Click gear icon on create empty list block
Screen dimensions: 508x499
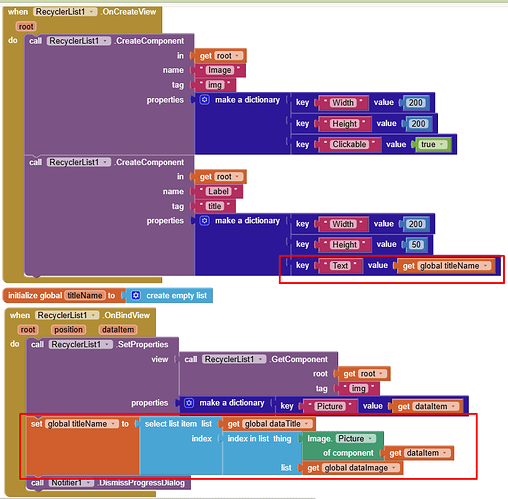click(136, 295)
